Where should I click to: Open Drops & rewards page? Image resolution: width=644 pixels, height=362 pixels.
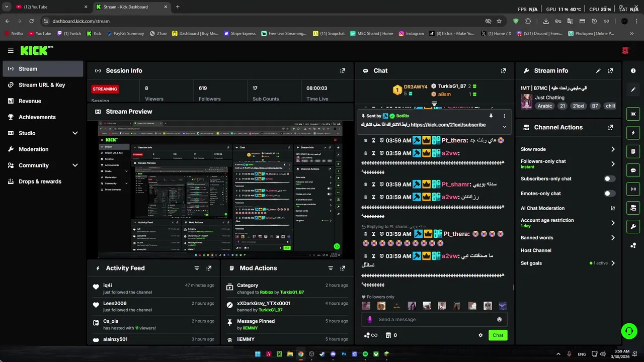pos(43,182)
